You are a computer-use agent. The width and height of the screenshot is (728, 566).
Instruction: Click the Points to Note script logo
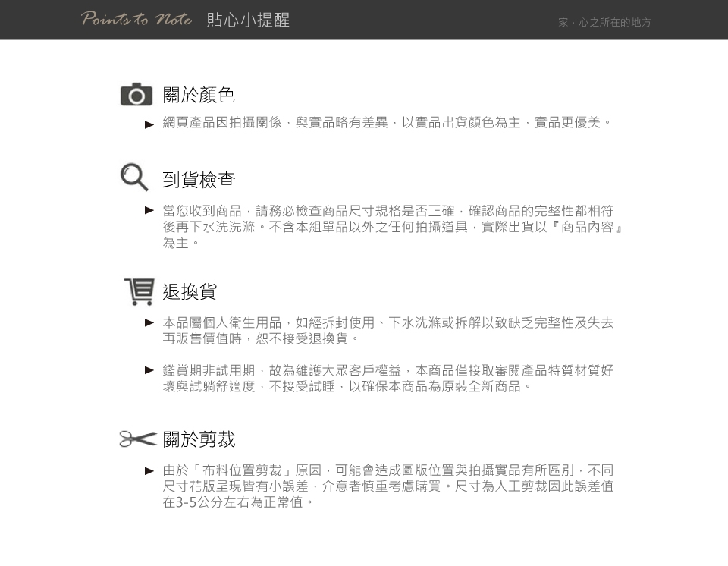tap(136, 18)
